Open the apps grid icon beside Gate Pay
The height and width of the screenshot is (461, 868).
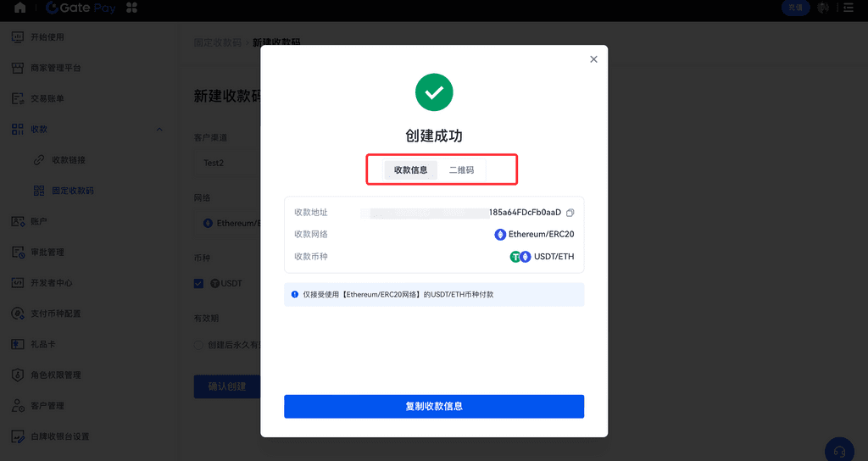[x=131, y=7]
